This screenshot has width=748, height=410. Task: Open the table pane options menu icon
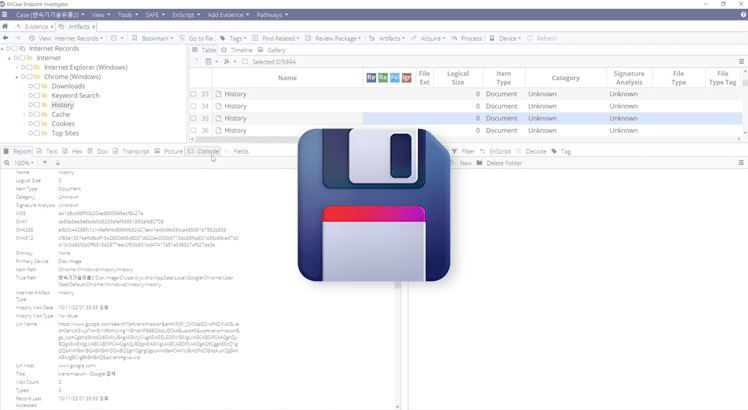click(741, 62)
